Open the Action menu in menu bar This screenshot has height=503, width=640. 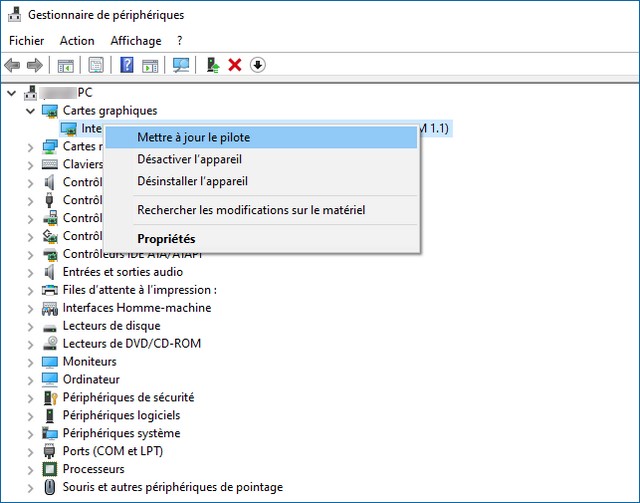(x=77, y=41)
